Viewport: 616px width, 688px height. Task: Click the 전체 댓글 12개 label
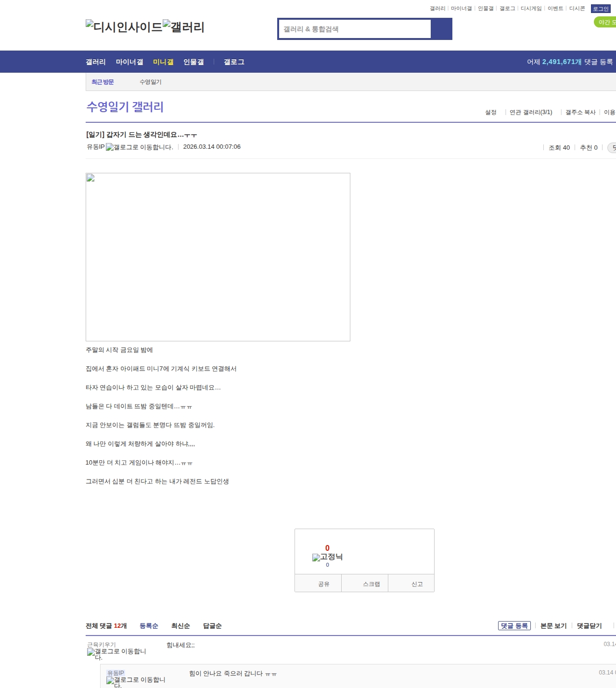(106, 626)
